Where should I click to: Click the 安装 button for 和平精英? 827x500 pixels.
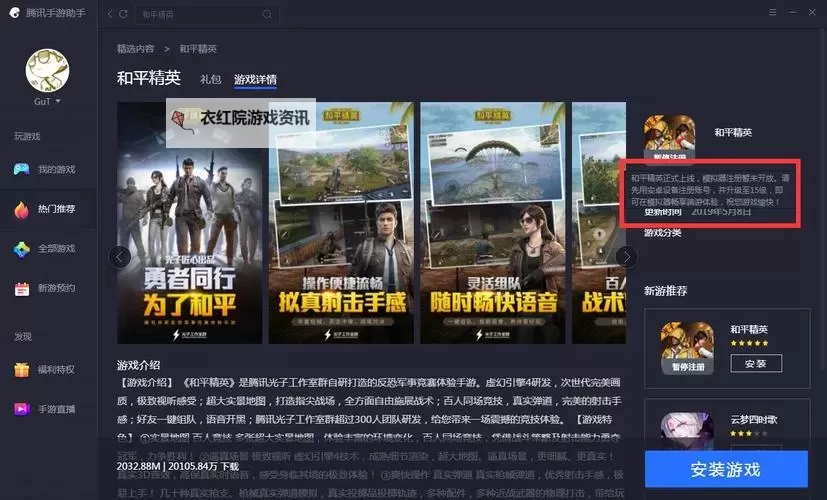(x=756, y=363)
